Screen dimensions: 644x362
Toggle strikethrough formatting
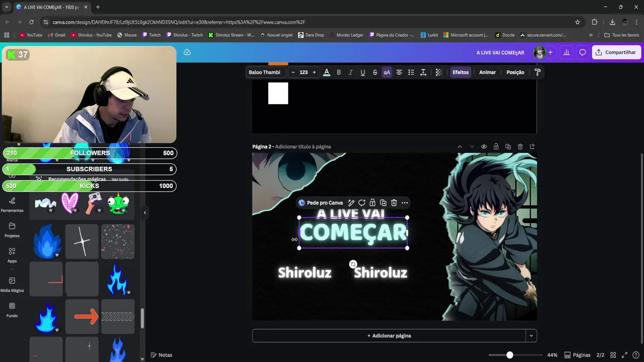375,72
